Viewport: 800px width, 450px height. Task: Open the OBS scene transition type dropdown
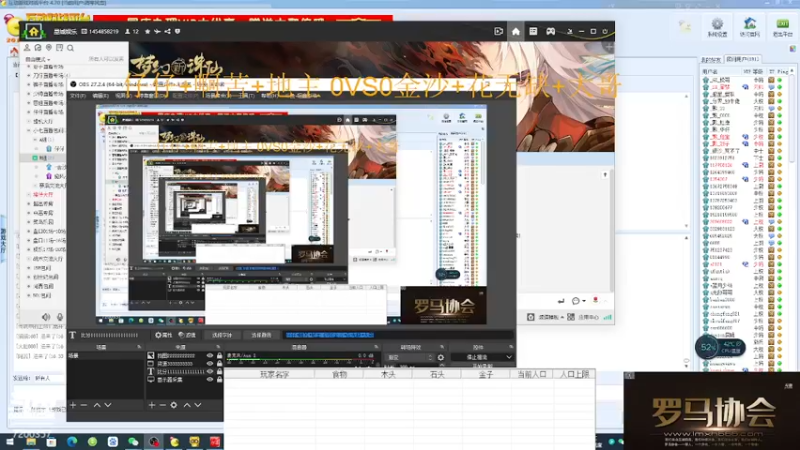coord(410,358)
